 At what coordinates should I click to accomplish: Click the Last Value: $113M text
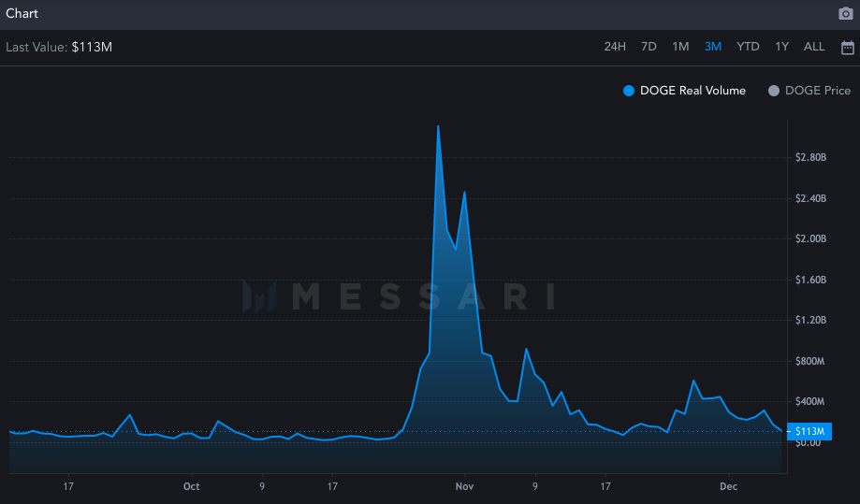(x=59, y=47)
